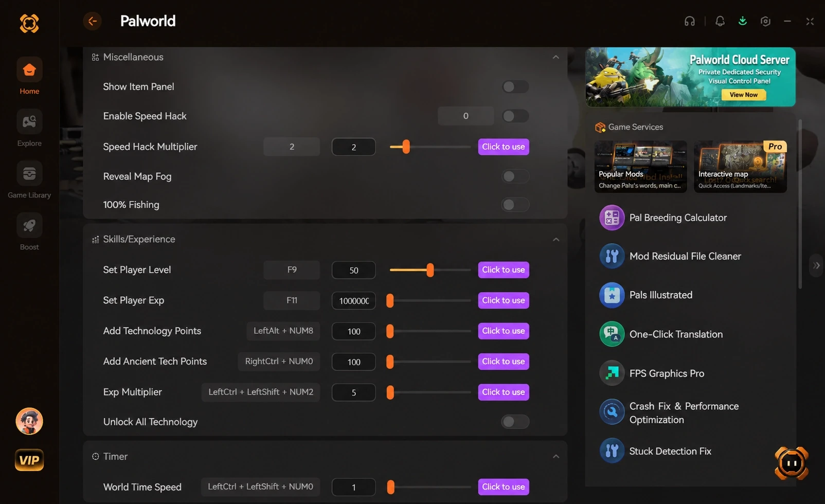The width and height of the screenshot is (825, 504).
Task: Click the green download icon
Action: click(x=743, y=21)
